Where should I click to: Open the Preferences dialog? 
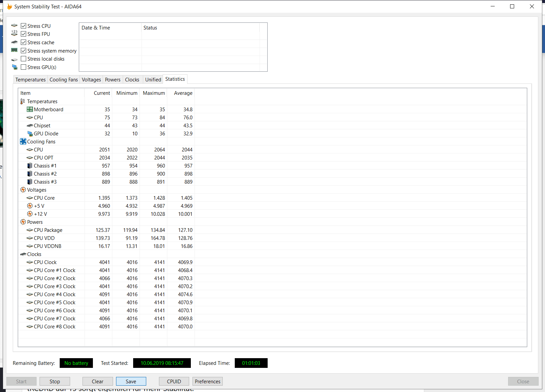point(208,381)
